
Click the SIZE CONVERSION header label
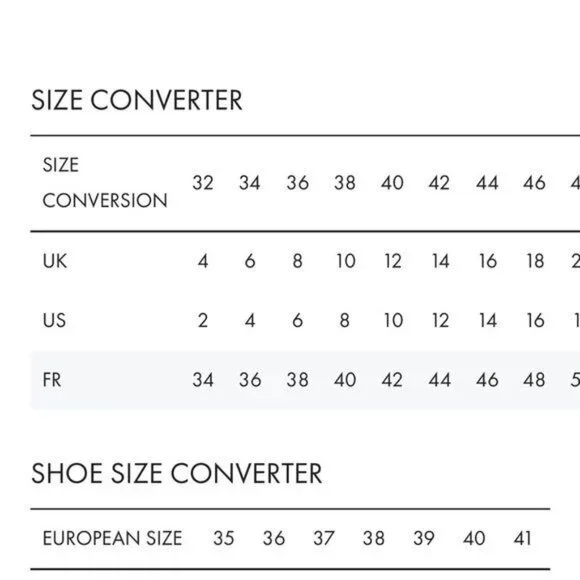(x=105, y=183)
